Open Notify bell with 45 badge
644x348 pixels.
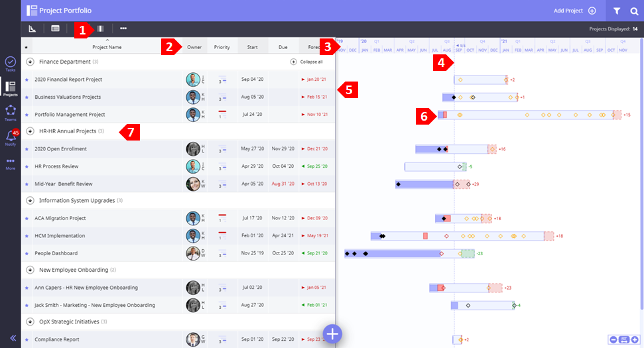click(x=11, y=138)
